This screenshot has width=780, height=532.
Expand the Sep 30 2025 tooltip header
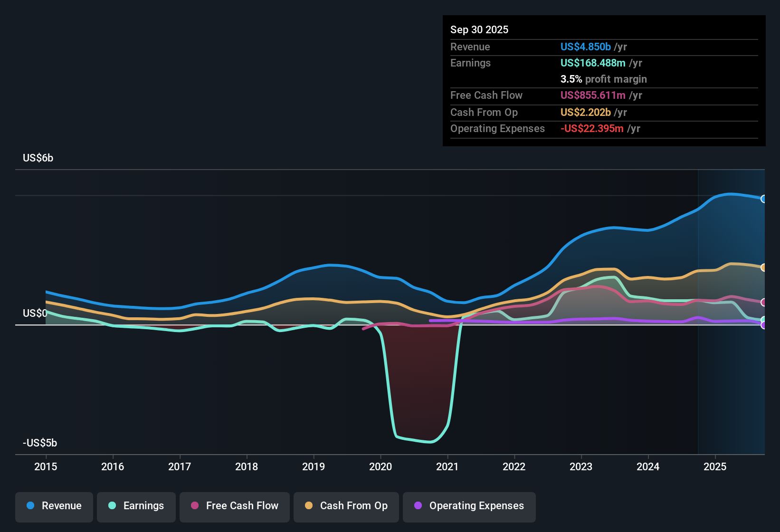click(x=480, y=29)
